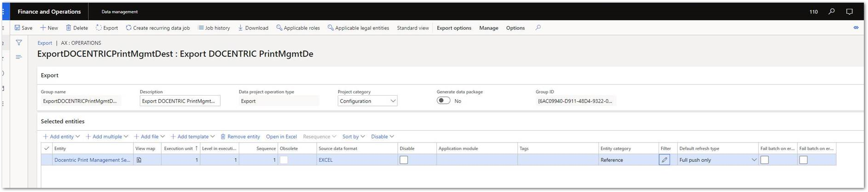
Task: Click Open in Excel
Action: (x=281, y=137)
